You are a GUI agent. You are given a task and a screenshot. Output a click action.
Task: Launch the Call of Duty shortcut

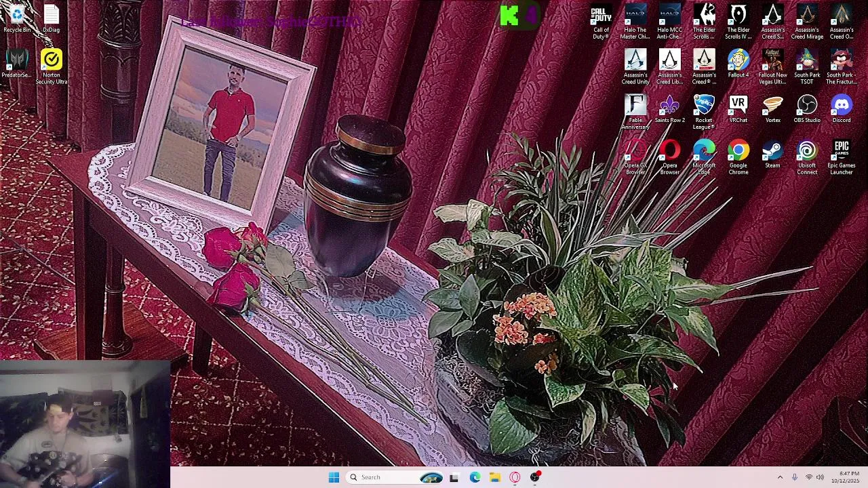pos(601,22)
